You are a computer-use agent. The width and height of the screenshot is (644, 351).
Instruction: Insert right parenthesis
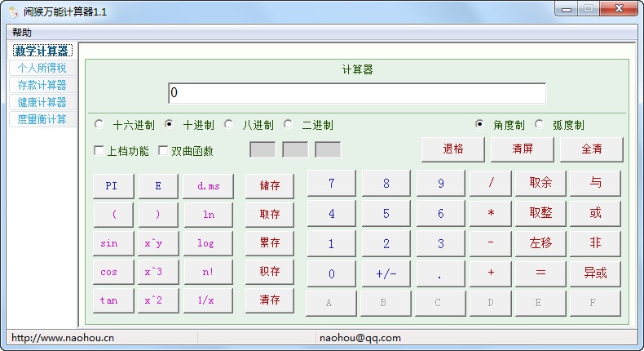pos(158,215)
